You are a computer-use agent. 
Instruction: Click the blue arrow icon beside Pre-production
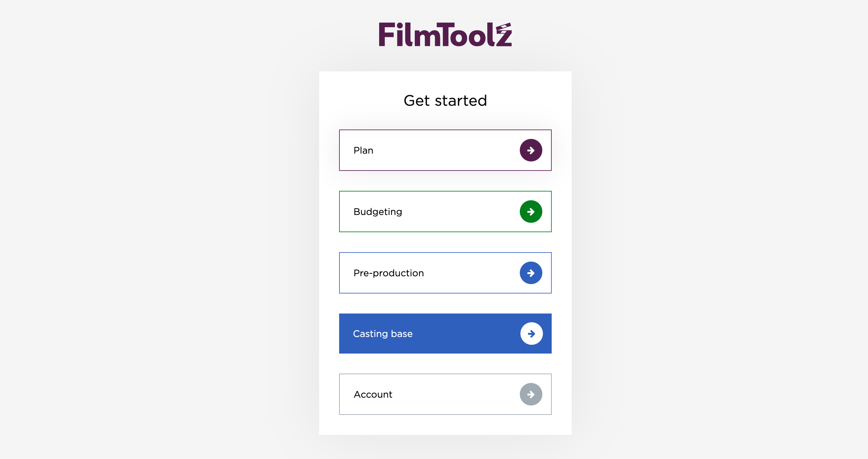[531, 273]
